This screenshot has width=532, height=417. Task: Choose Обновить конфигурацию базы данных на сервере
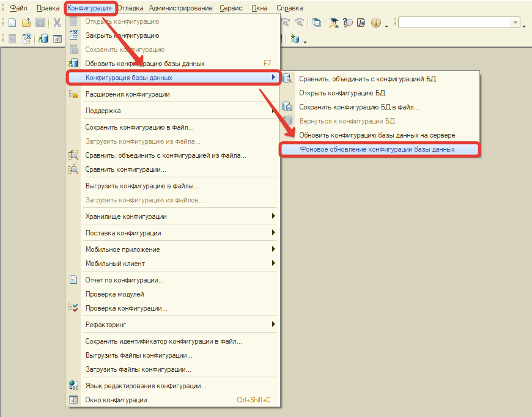380,135
